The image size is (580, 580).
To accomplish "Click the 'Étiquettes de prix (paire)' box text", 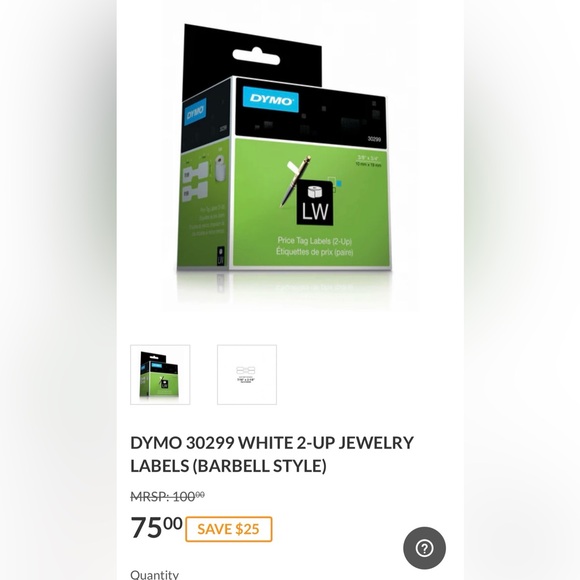I will pos(314,252).
